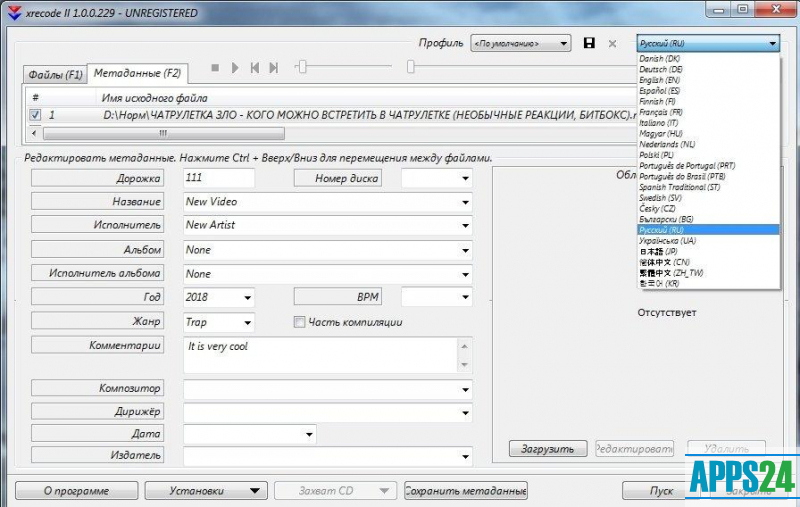800x507 pixels.
Task: Expand the Издатель dropdown
Action: point(465,457)
